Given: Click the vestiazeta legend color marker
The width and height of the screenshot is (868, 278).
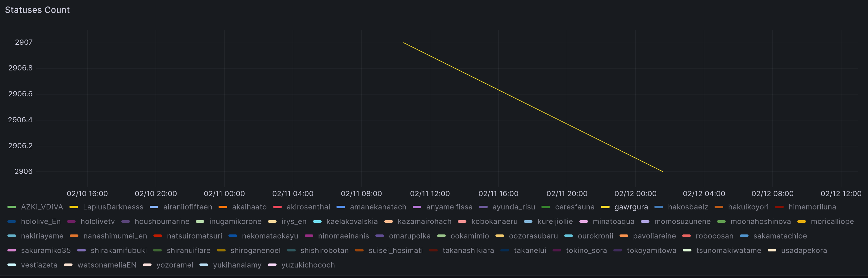Looking at the screenshot, I should tap(12, 265).
